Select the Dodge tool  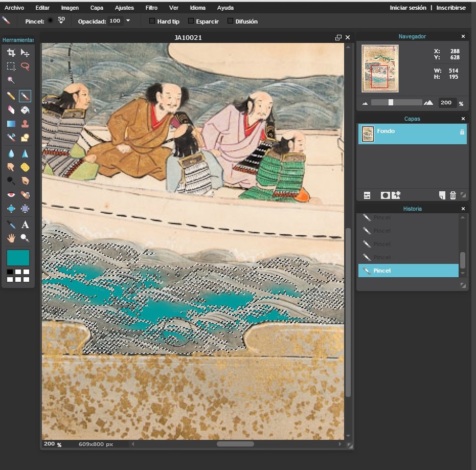pyautogui.click(x=11, y=181)
